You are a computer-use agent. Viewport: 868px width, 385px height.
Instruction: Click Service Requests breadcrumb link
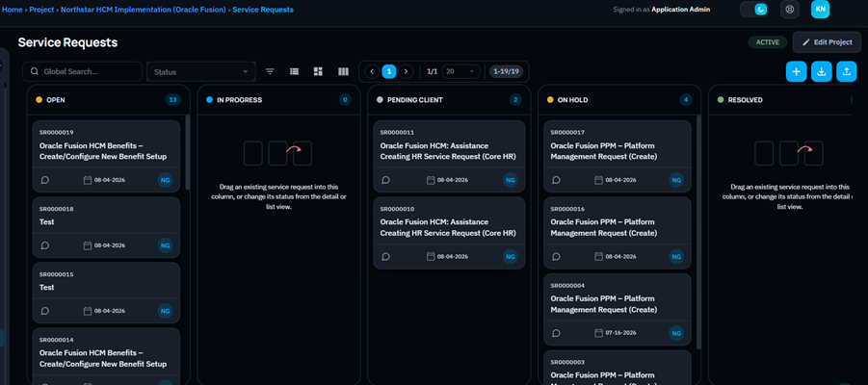[x=263, y=10]
